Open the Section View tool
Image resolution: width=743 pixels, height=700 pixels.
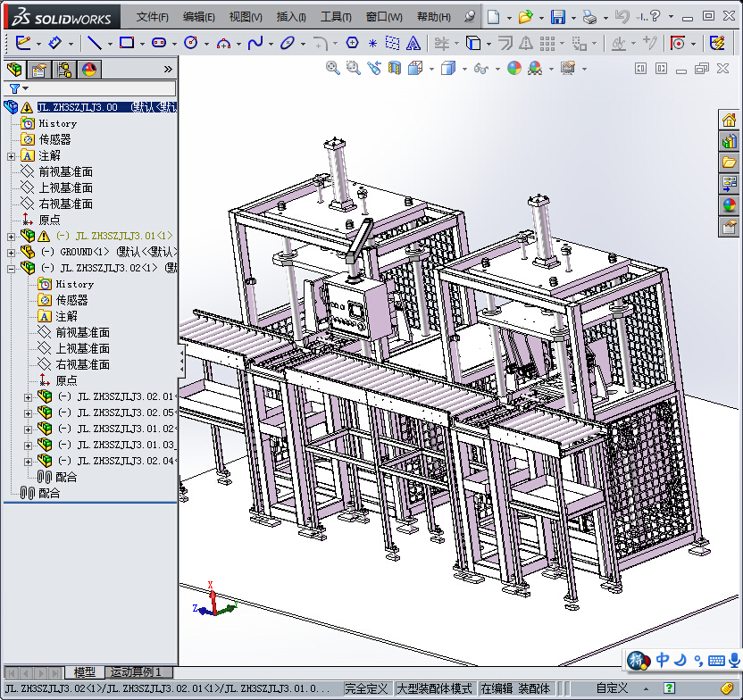(394, 68)
